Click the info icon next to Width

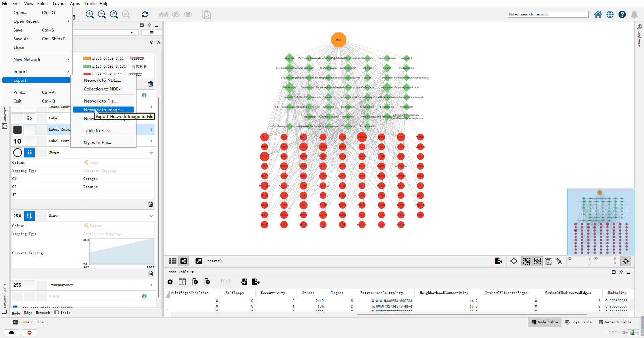(144, 296)
